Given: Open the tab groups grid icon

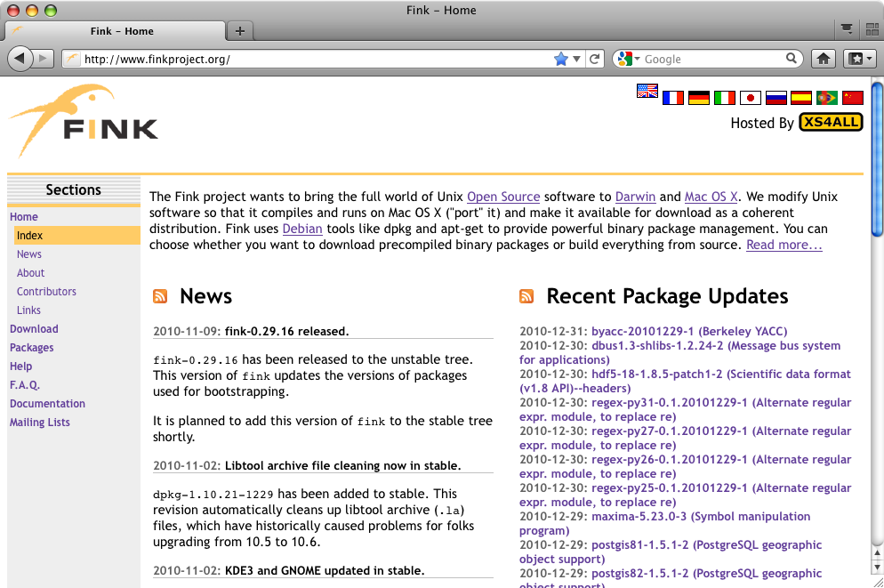Looking at the screenshot, I should [872, 29].
